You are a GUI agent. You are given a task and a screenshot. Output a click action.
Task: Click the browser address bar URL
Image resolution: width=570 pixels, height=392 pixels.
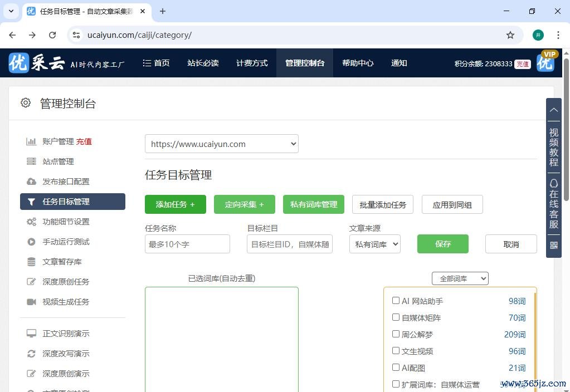140,35
